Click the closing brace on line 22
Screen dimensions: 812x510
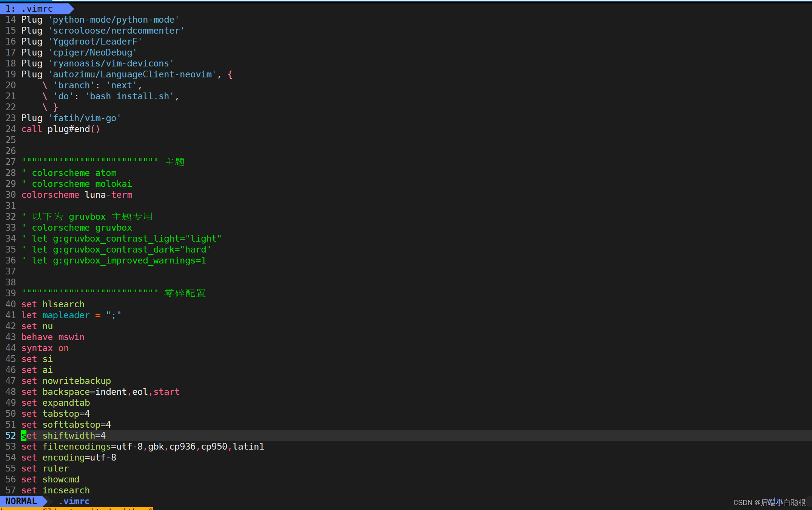55,107
